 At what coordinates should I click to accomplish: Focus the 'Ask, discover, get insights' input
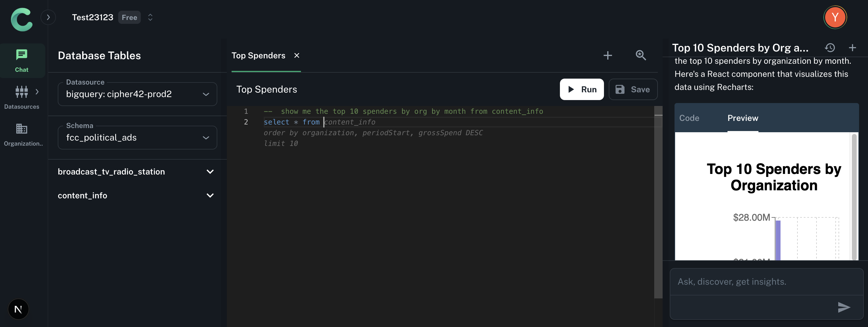click(766, 282)
